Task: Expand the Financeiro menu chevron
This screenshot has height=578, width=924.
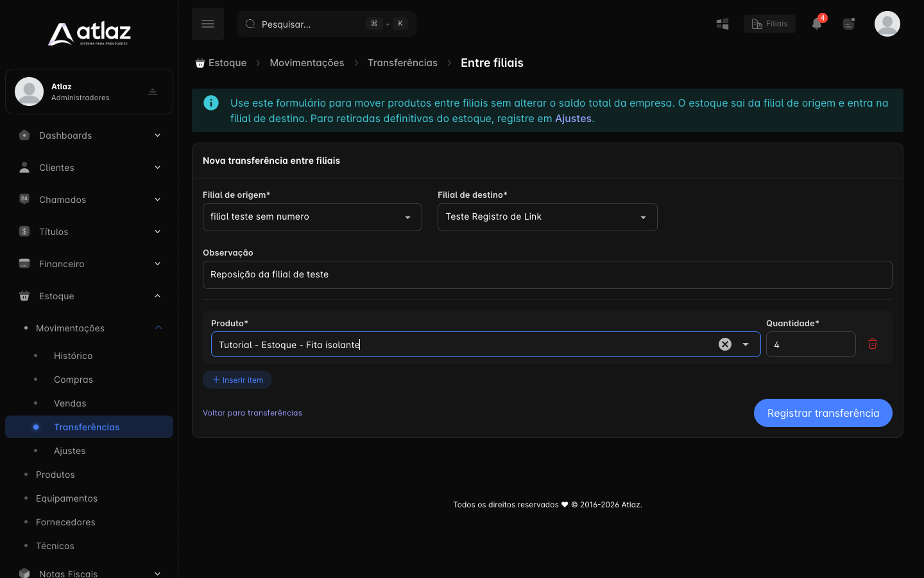Action: point(157,264)
